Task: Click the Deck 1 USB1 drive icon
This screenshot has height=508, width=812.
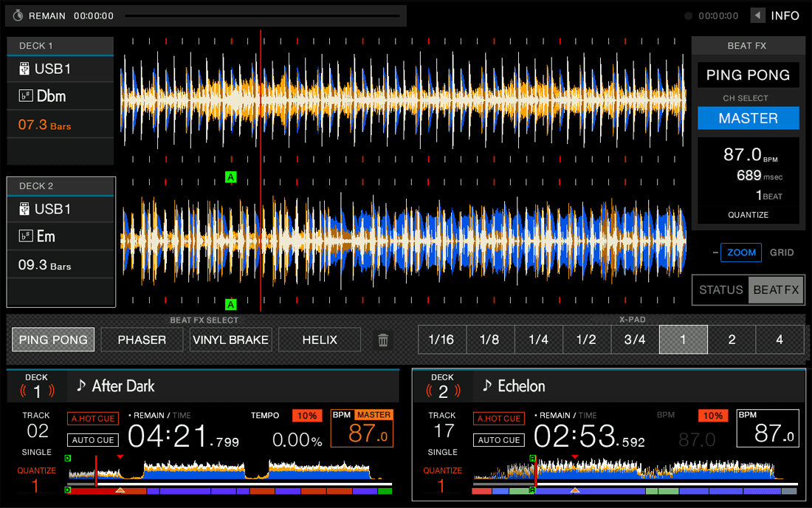Action: [x=24, y=69]
